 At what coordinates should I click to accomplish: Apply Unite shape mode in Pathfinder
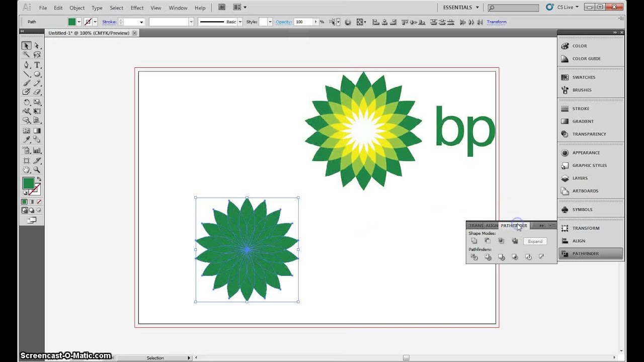click(x=474, y=241)
